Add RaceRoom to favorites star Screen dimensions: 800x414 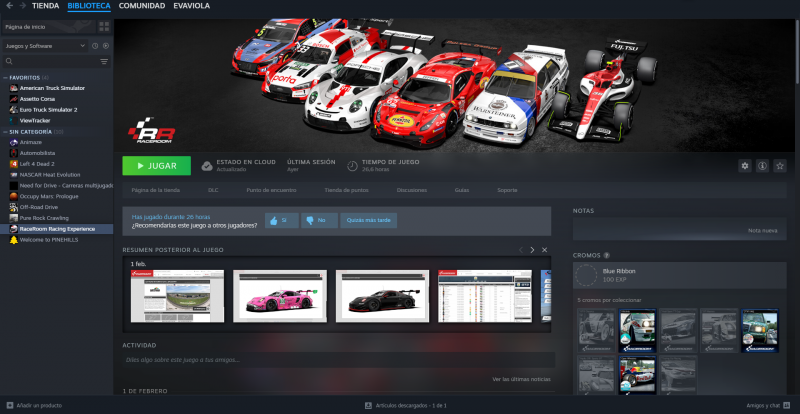(x=780, y=165)
